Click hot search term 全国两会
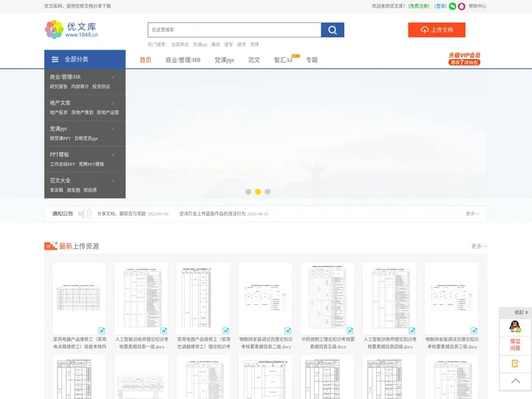The width and height of the screenshot is (532, 399). coord(180,44)
